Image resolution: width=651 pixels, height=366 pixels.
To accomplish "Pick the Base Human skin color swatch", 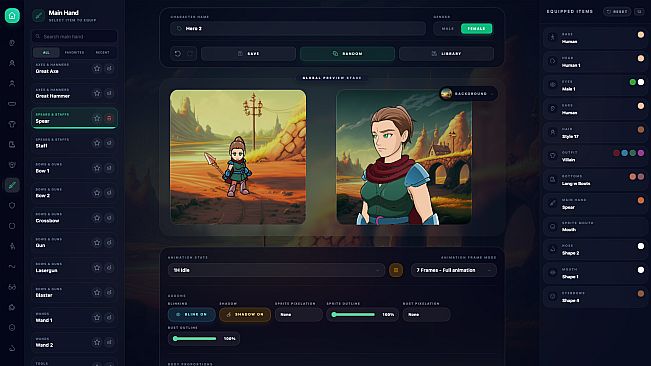I will (x=641, y=35).
